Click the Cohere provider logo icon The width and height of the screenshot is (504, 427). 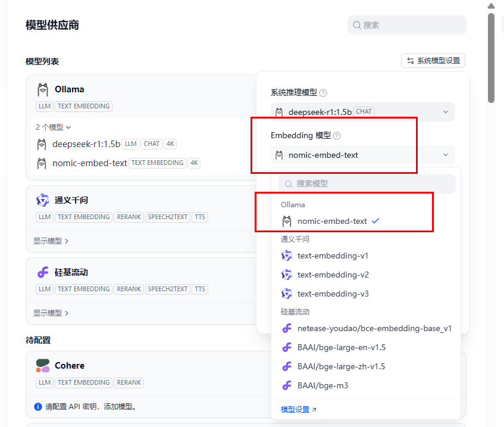pos(43,366)
